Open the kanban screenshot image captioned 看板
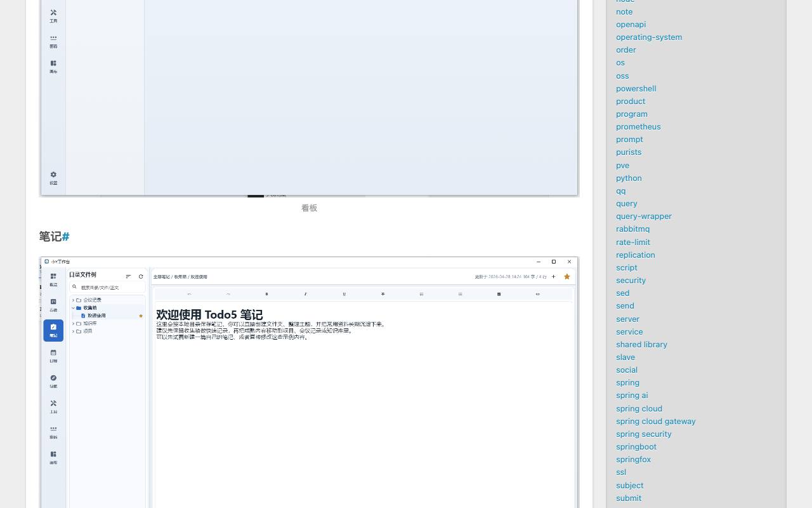The image size is (812, 508). pyautogui.click(x=309, y=98)
